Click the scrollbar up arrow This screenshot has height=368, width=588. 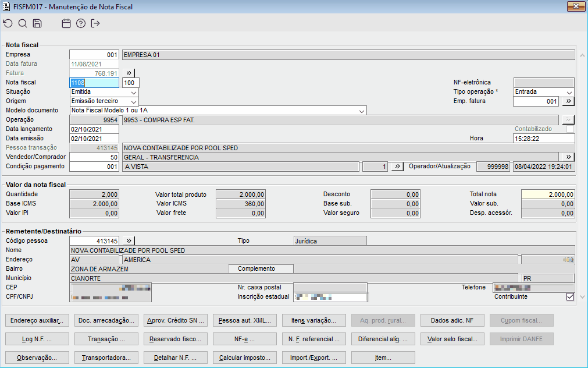pyautogui.click(x=582, y=55)
